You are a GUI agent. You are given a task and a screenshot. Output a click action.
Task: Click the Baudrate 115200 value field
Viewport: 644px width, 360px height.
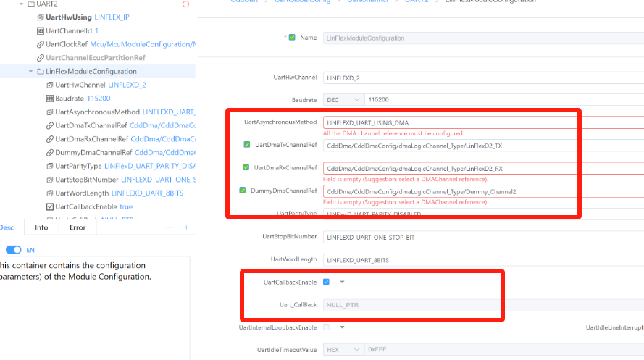coord(504,100)
